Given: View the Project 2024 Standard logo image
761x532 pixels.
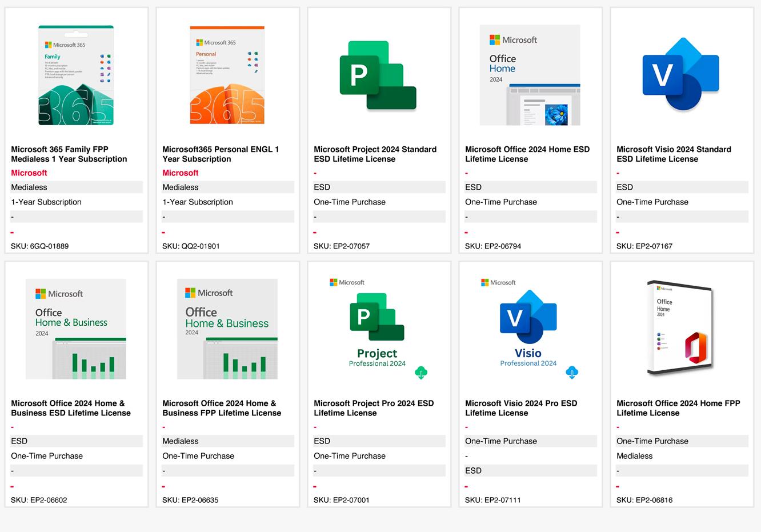Looking at the screenshot, I should [378, 75].
